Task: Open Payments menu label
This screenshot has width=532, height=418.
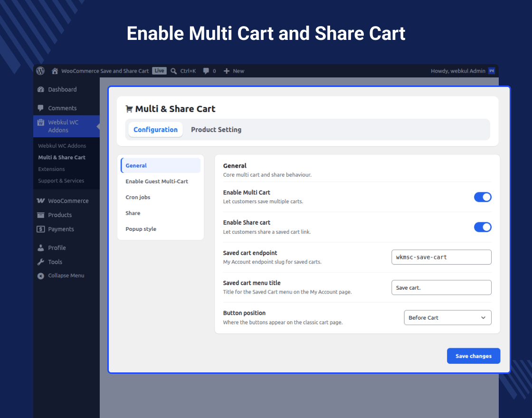Action: point(61,229)
